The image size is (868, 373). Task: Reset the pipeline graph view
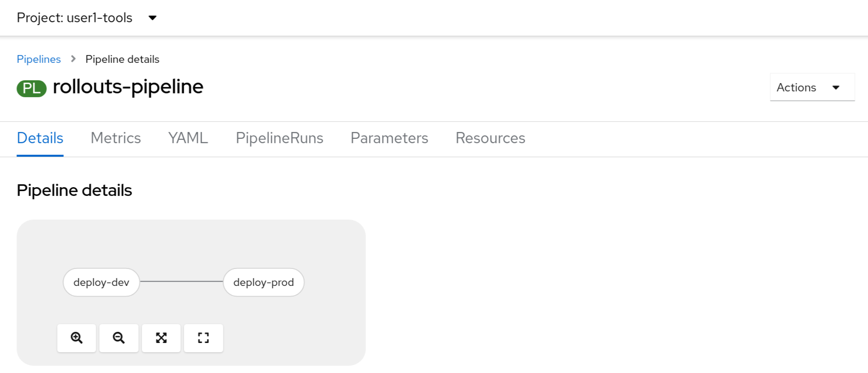(204, 338)
